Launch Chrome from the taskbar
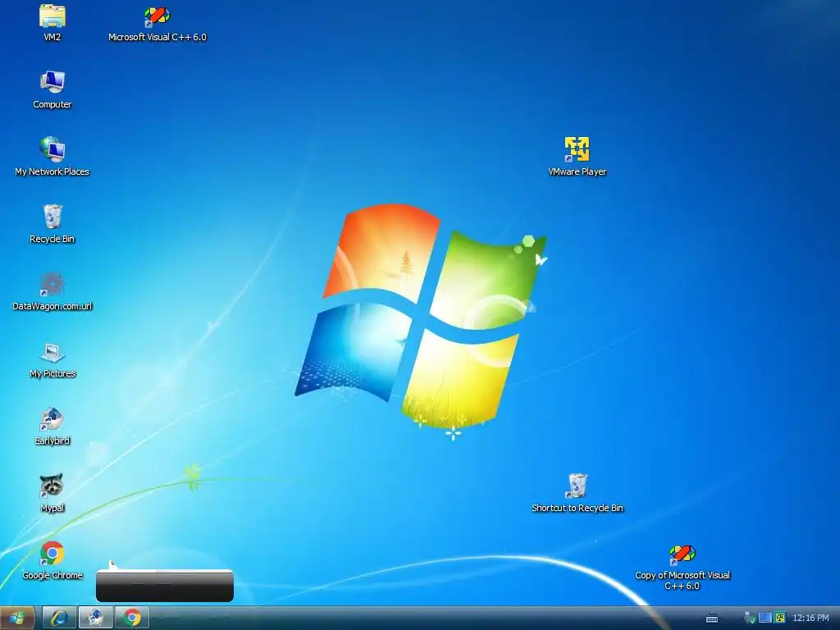 pyautogui.click(x=132, y=618)
